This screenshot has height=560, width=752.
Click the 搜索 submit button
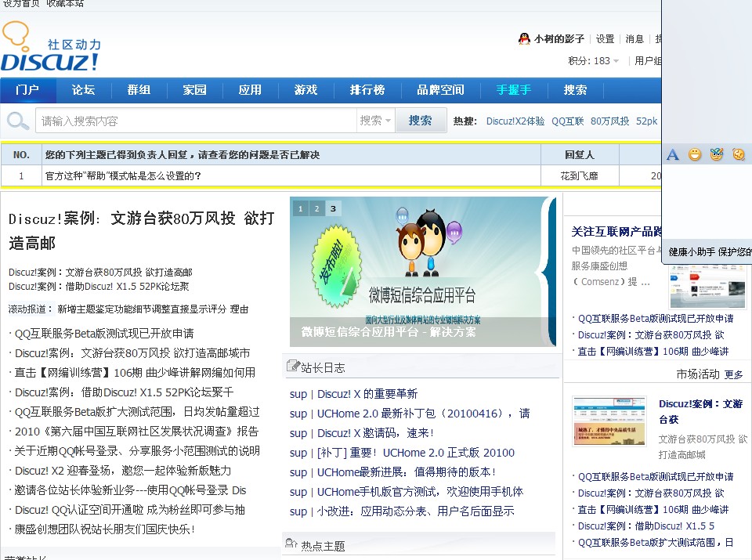(x=421, y=121)
